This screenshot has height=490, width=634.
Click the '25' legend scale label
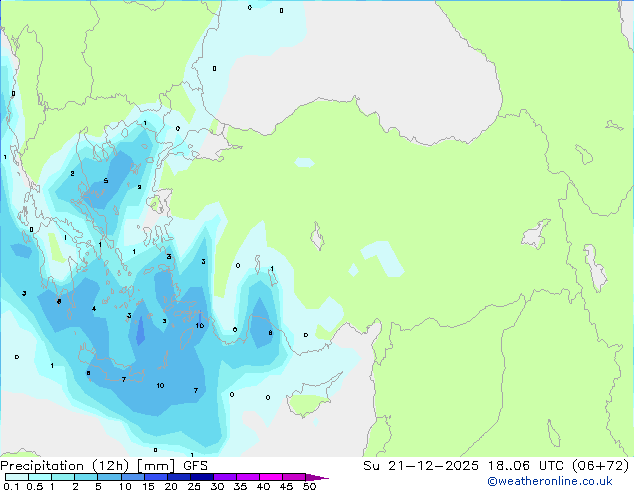[x=194, y=486]
